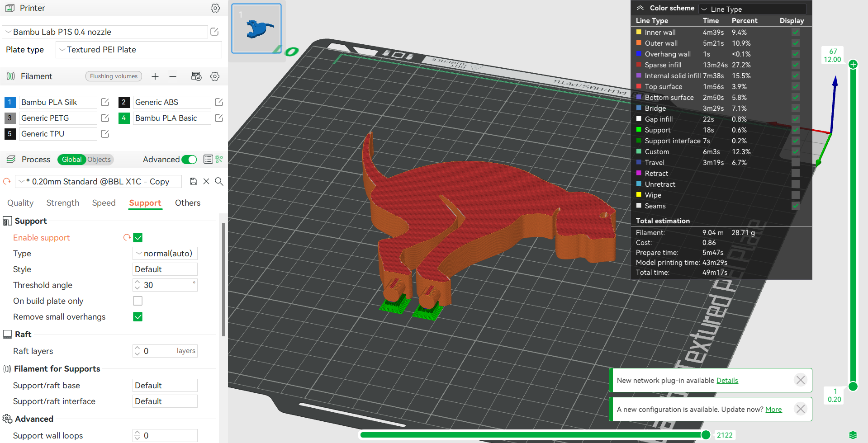Image resolution: width=868 pixels, height=443 pixels.
Task: Add a filament with the plus icon
Action: [x=155, y=76]
